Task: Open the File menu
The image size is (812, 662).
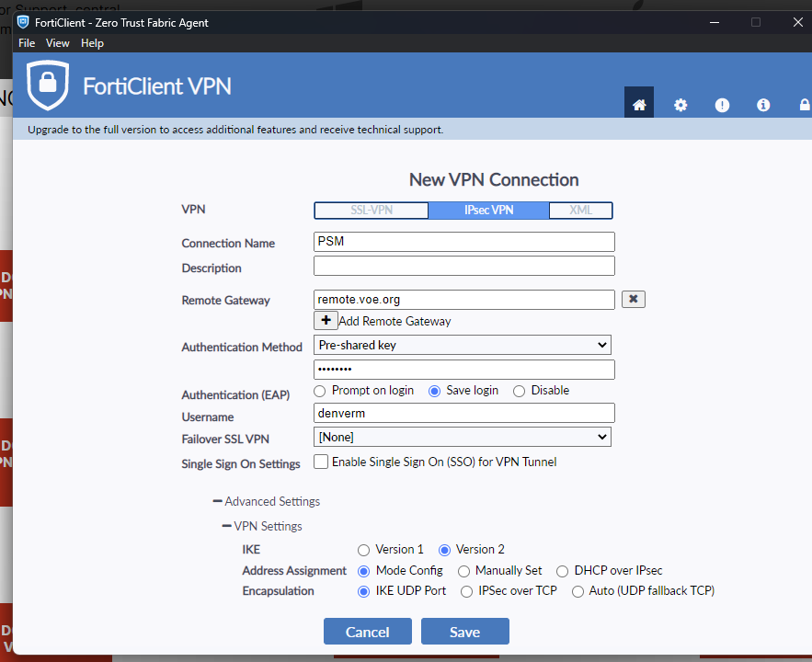Action: (x=27, y=43)
